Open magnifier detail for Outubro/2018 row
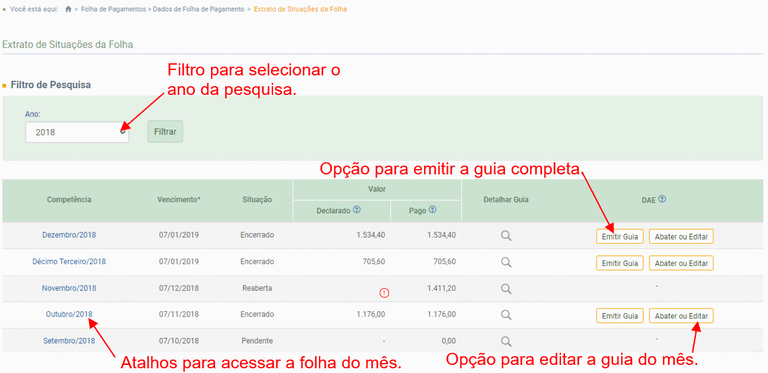 [x=506, y=315]
